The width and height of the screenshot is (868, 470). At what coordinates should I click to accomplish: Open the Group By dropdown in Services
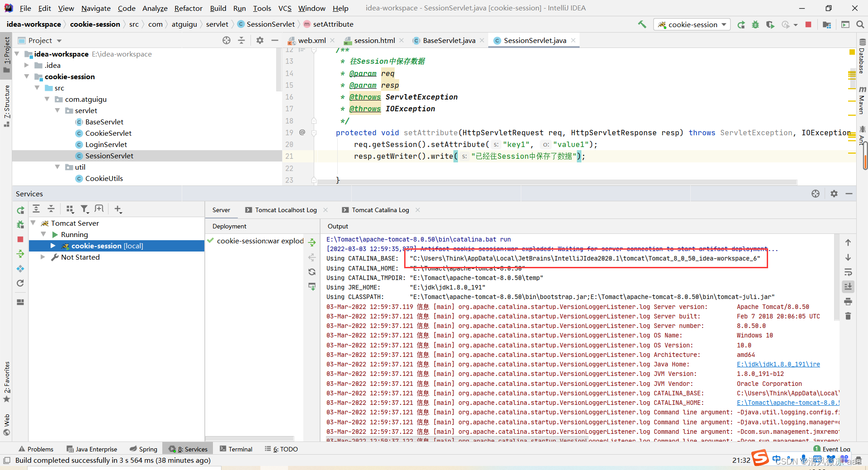(x=70, y=209)
